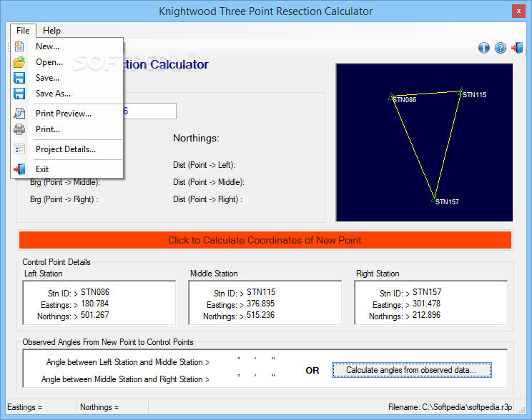Click Middle Station Northings value 515.236
Viewport: 532px width, 420px height.
click(x=260, y=315)
